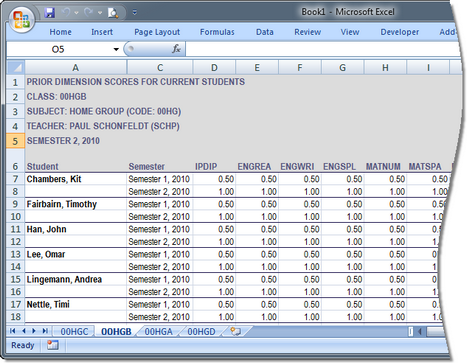Click the Redo arrow icon
Viewport: 467px width, 363px height.
tap(89, 12)
